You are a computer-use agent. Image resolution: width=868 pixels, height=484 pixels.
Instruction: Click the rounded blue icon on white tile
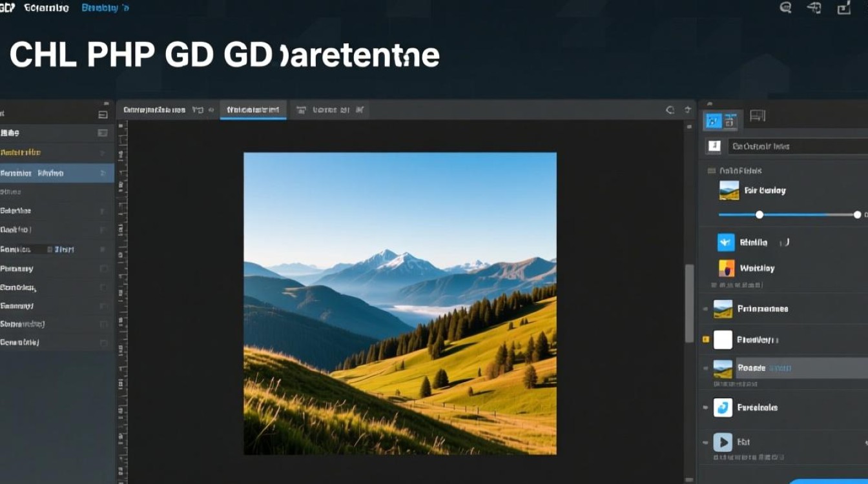point(723,407)
